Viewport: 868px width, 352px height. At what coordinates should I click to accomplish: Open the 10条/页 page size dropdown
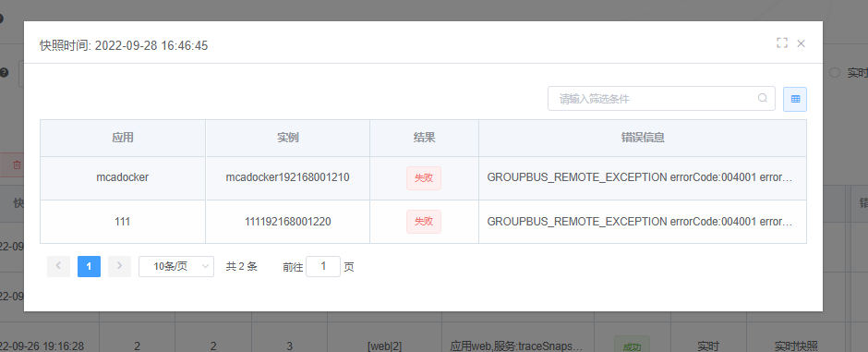click(176, 266)
